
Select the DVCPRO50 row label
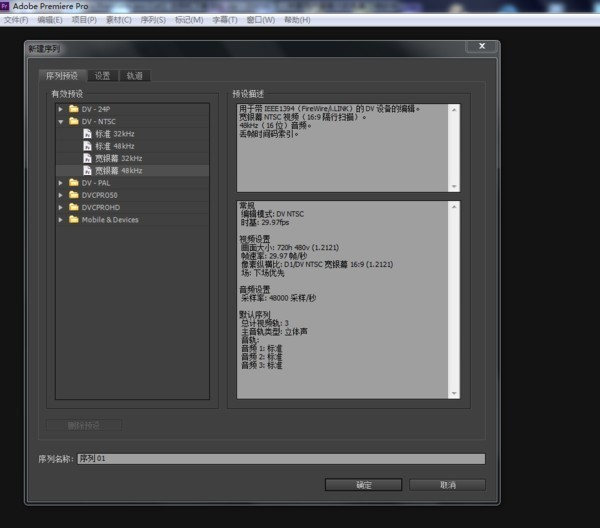[x=99, y=195]
